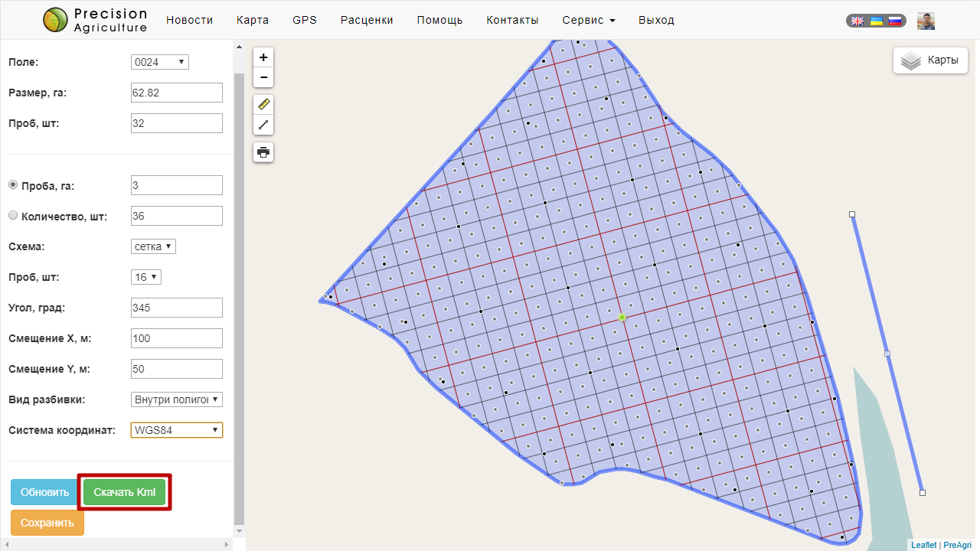Zoom in on the map
The width and height of the screenshot is (980, 551).
pyautogui.click(x=263, y=57)
